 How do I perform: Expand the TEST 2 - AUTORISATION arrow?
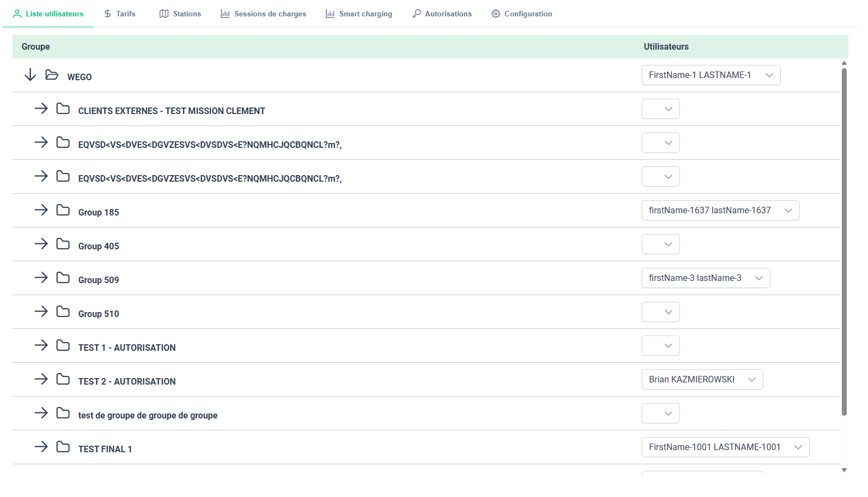pyautogui.click(x=41, y=379)
